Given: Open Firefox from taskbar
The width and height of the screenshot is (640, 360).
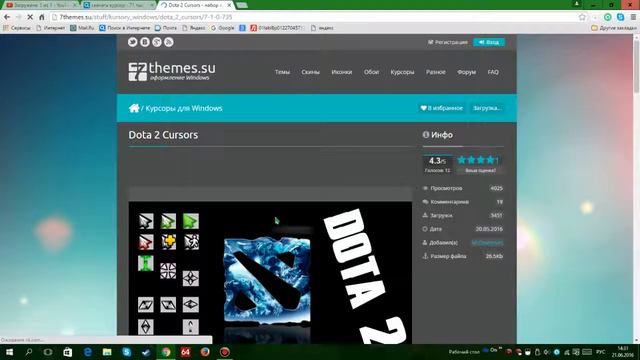Looking at the screenshot, I should coord(205,352).
